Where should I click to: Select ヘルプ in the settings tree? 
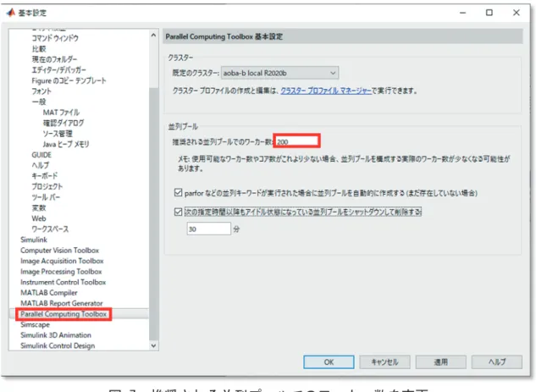click(x=41, y=165)
